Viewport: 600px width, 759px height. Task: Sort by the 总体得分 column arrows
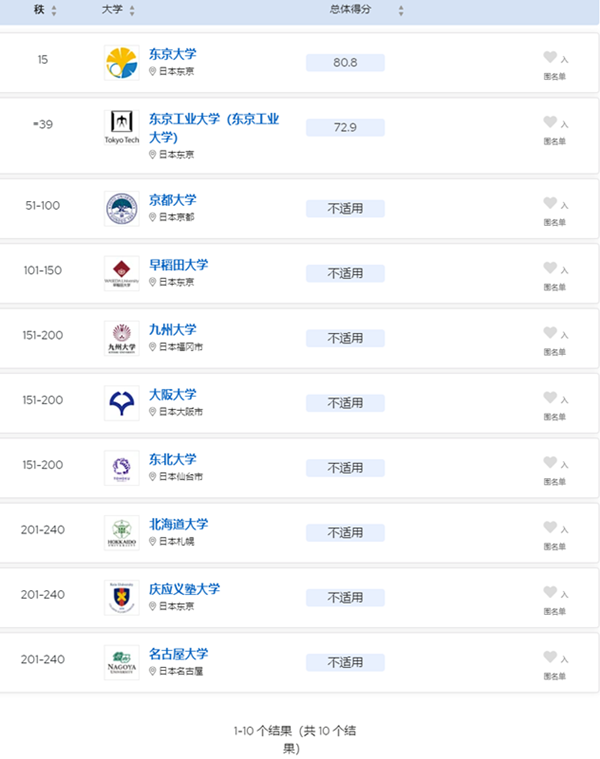point(401,11)
